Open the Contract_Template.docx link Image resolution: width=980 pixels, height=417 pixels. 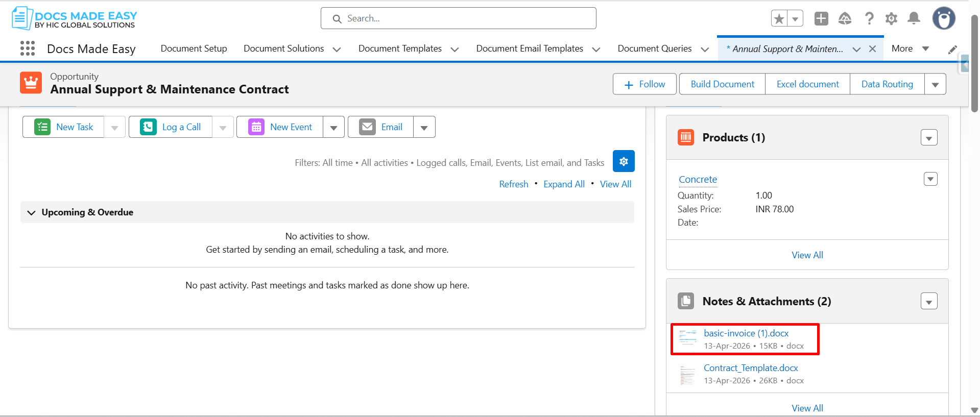coord(751,368)
